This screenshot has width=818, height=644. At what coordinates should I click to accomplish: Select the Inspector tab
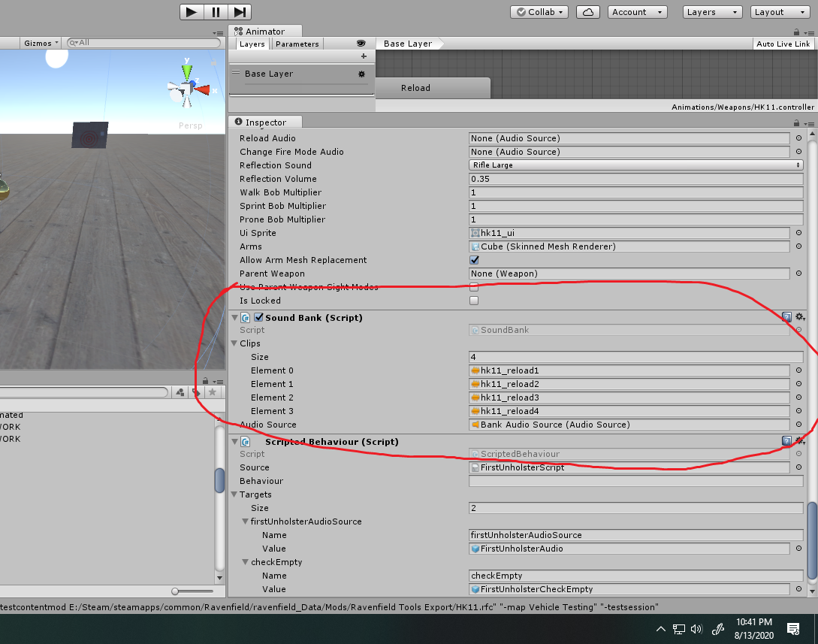pyautogui.click(x=265, y=122)
